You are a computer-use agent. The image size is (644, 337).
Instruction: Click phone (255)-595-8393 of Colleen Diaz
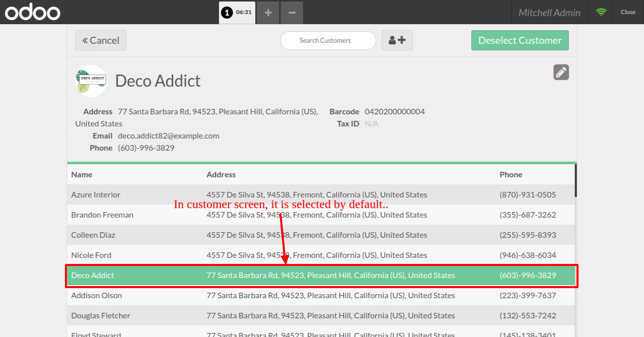pos(528,235)
